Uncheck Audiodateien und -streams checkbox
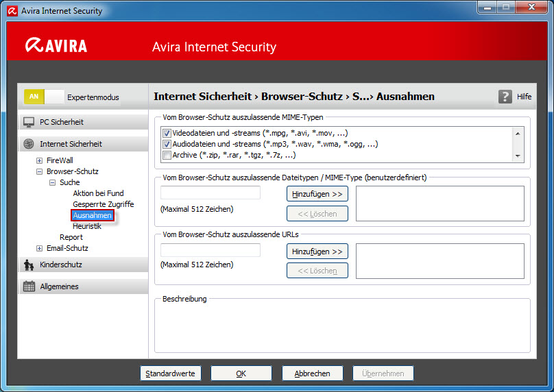This screenshot has height=392, width=554. click(x=167, y=145)
